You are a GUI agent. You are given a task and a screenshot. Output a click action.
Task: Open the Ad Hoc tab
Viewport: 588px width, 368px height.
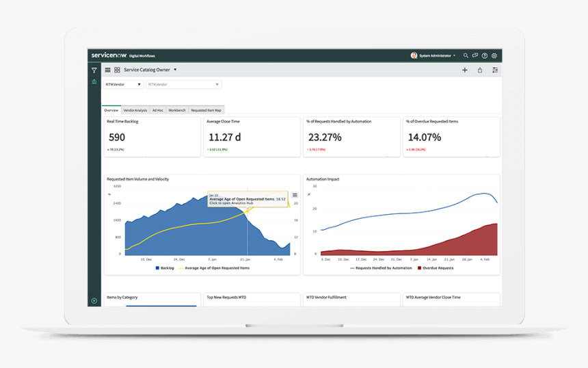pyautogui.click(x=158, y=110)
